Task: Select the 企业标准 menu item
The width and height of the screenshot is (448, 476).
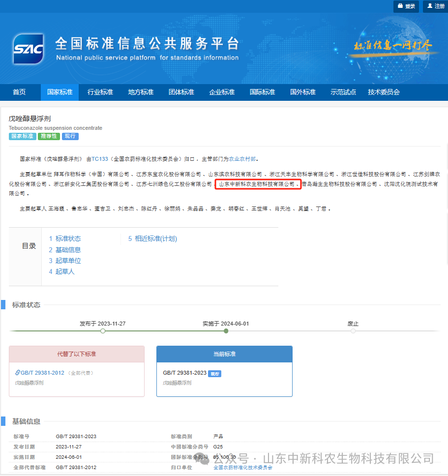Action: (222, 92)
